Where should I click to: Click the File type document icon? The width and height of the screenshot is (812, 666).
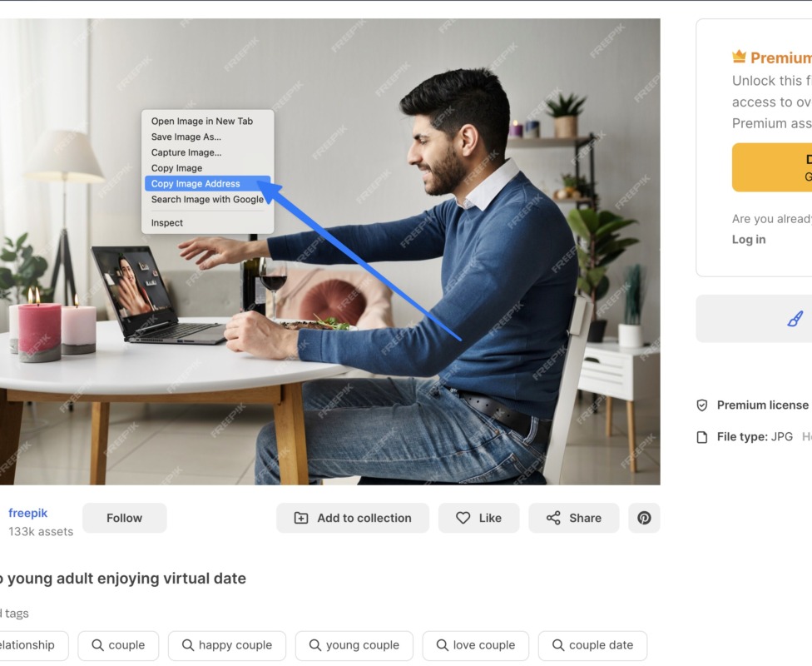(x=701, y=437)
